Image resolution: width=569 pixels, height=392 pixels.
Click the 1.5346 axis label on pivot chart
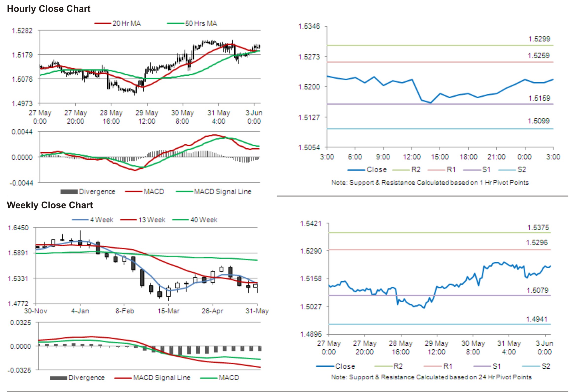pos(309,26)
